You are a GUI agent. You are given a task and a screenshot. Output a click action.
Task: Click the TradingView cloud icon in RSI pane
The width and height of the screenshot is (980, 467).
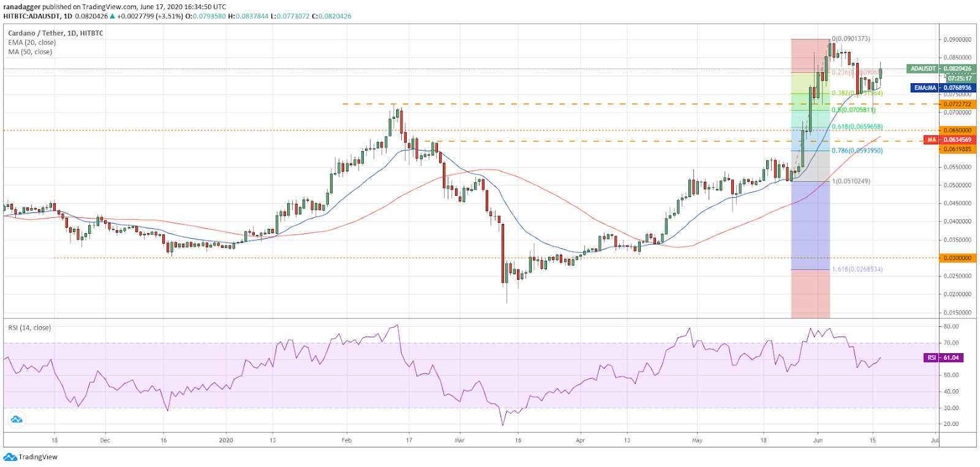(17, 419)
